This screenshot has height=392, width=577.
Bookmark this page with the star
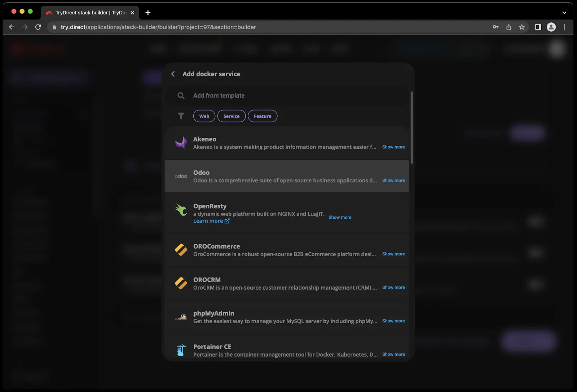521,27
